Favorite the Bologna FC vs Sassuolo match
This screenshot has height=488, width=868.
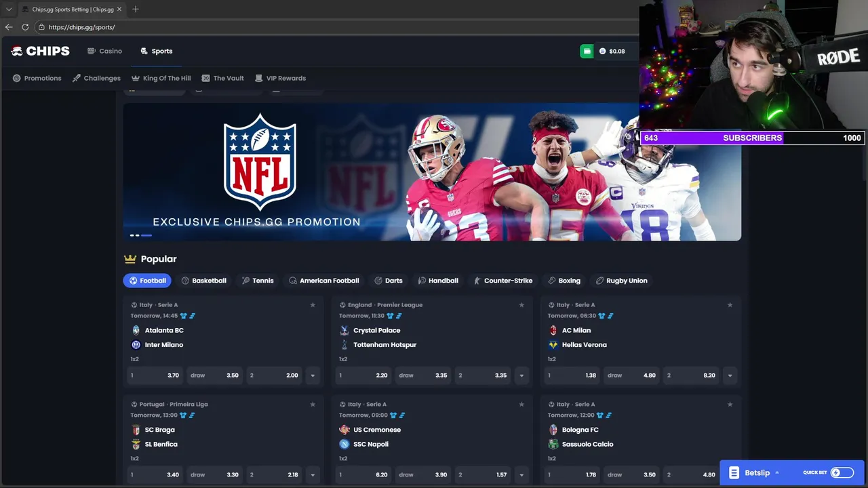tap(730, 405)
